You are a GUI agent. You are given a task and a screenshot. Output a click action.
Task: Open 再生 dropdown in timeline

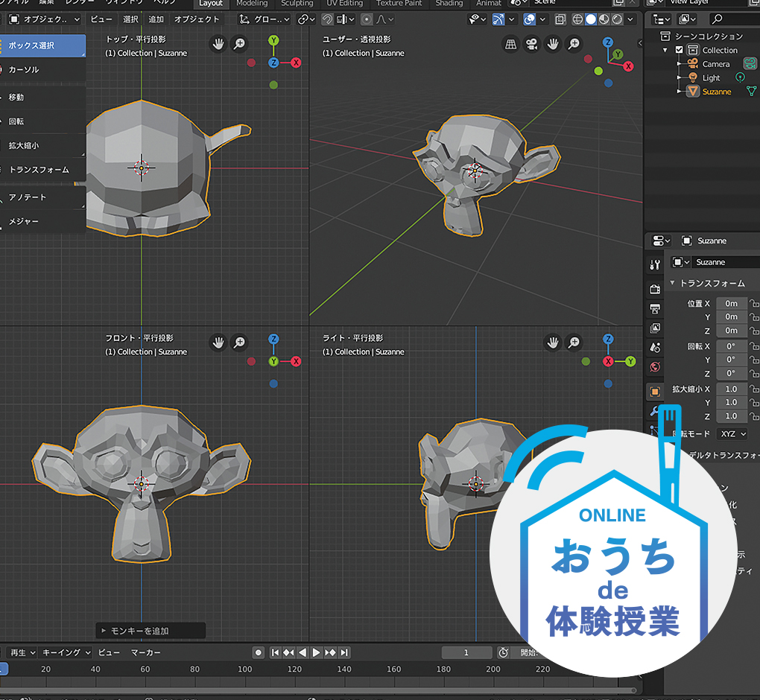click(23, 652)
